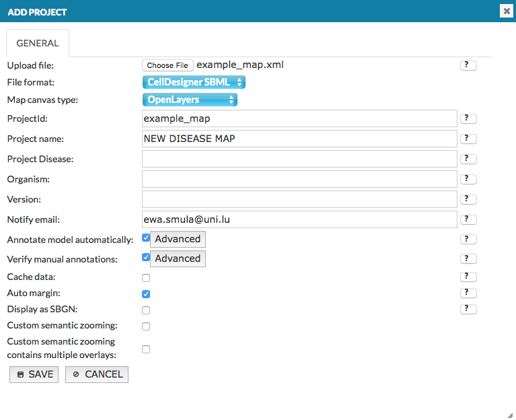
Task: Click the help icon next to Upload file
Action: [468, 65]
